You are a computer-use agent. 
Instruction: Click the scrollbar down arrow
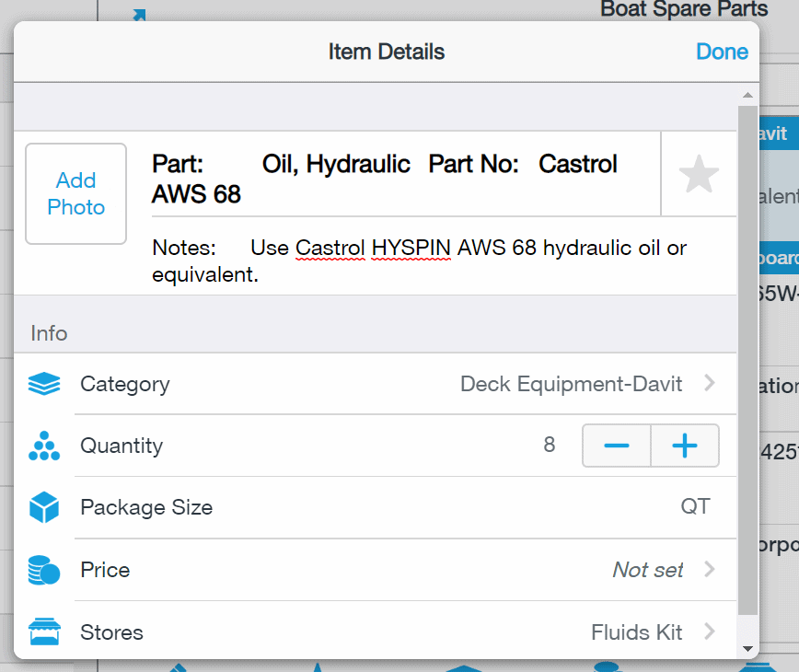(747, 649)
